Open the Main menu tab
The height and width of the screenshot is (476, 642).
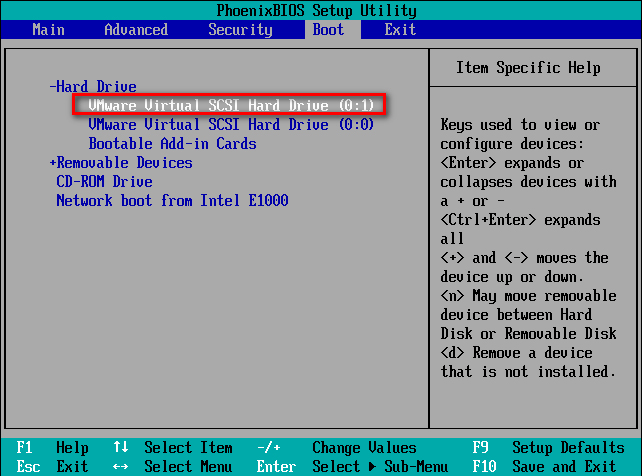click(48, 29)
